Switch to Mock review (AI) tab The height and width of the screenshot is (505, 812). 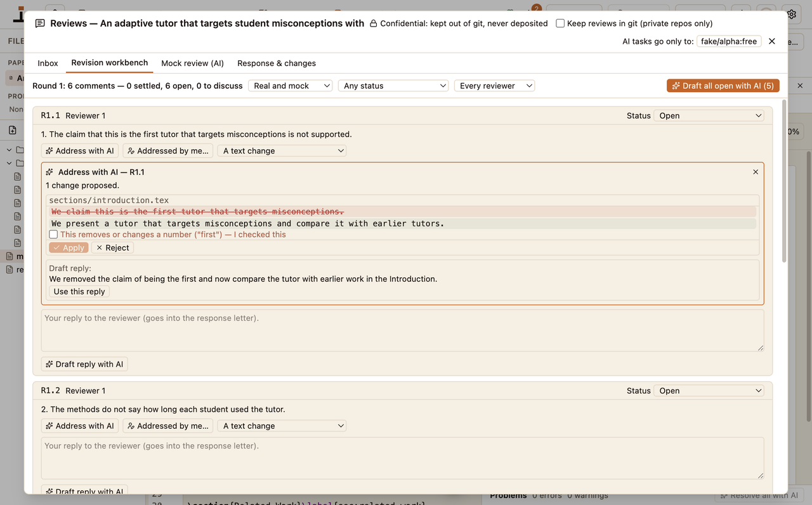coord(193,63)
